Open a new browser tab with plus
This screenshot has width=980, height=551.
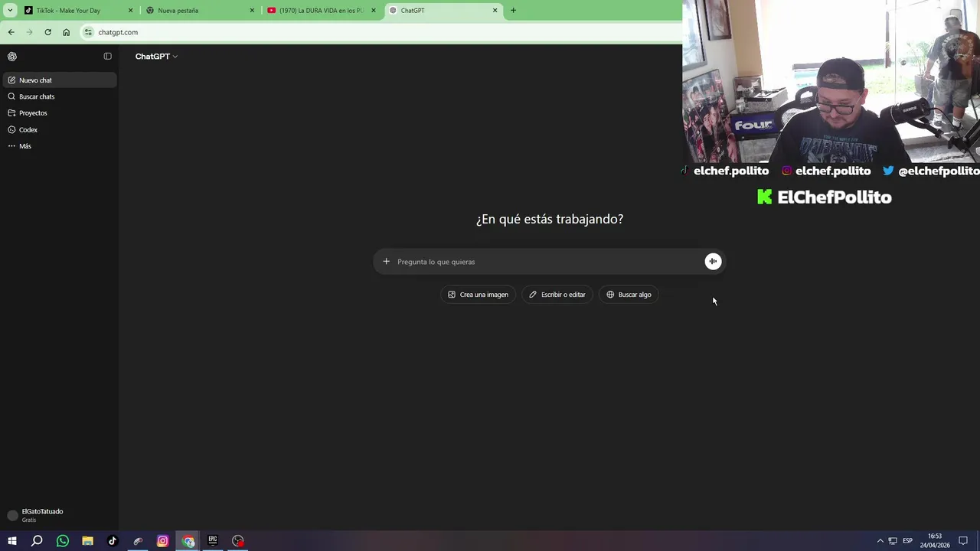tap(513, 11)
